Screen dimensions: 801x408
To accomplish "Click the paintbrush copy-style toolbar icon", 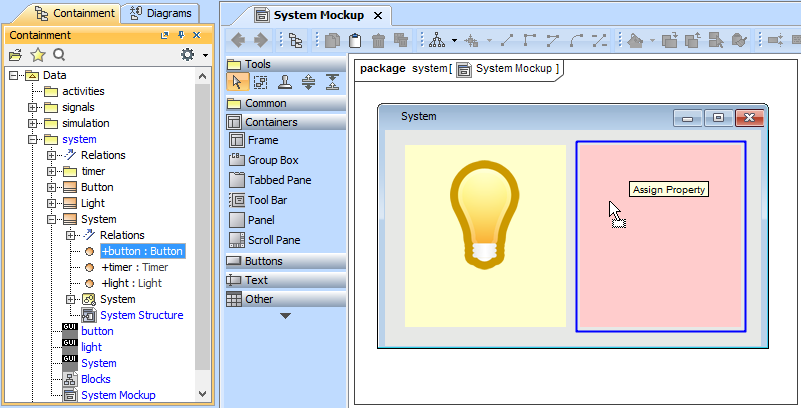I will tap(739, 40).
